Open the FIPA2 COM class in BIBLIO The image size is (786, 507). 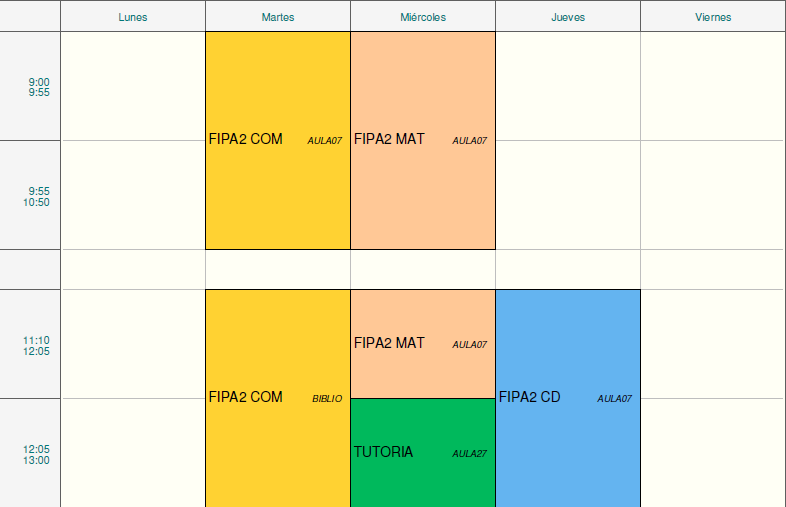pyautogui.click(x=277, y=397)
